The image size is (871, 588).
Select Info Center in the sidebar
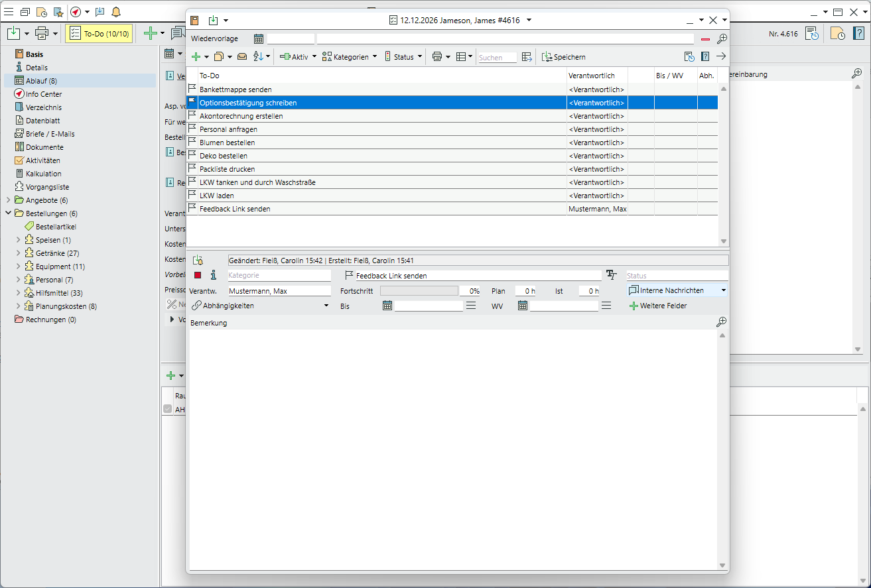(x=44, y=94)
